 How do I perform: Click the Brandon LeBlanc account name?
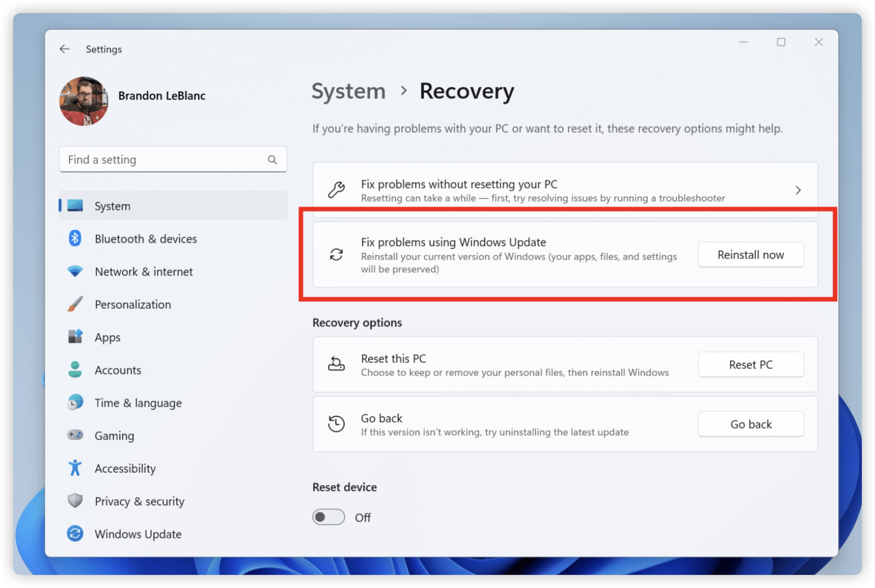tap(162, 95)
